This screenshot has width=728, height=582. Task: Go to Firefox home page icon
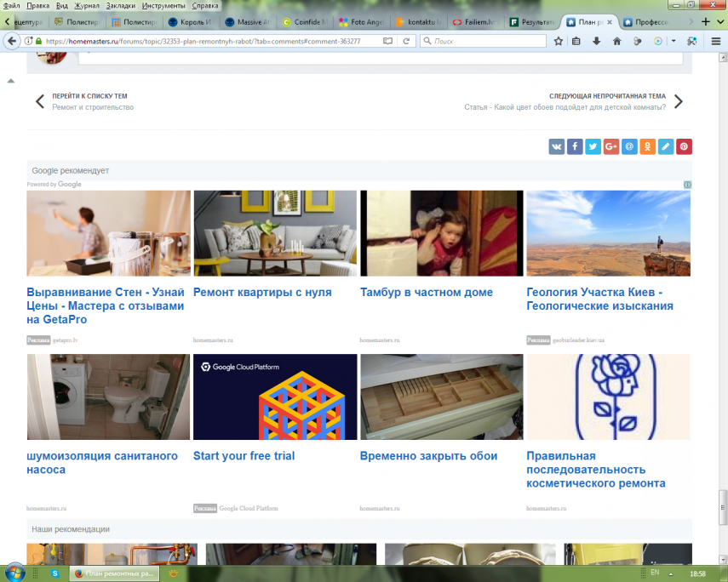coord(616,41)
